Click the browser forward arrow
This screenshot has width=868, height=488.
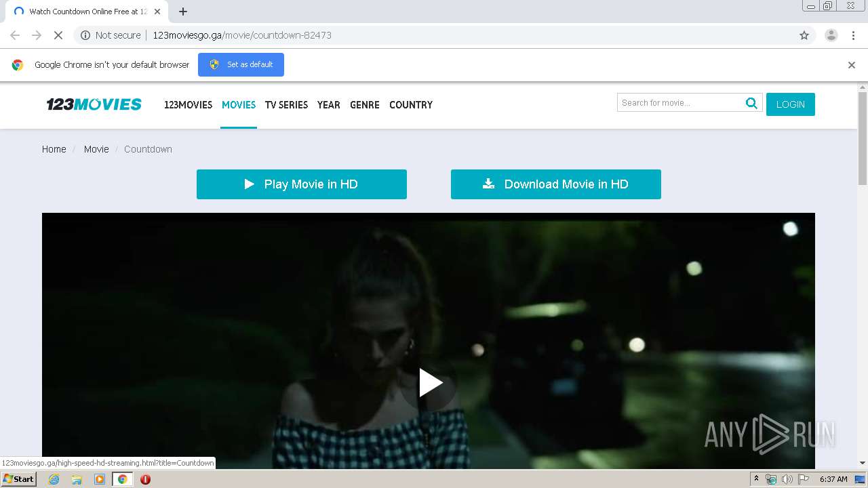pos(37,35)
